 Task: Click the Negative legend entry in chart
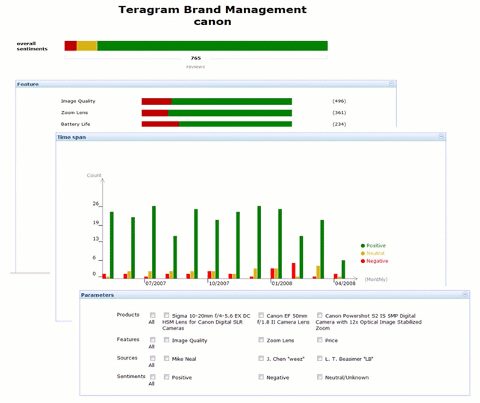pyautogui.click(x=374, y=261)
